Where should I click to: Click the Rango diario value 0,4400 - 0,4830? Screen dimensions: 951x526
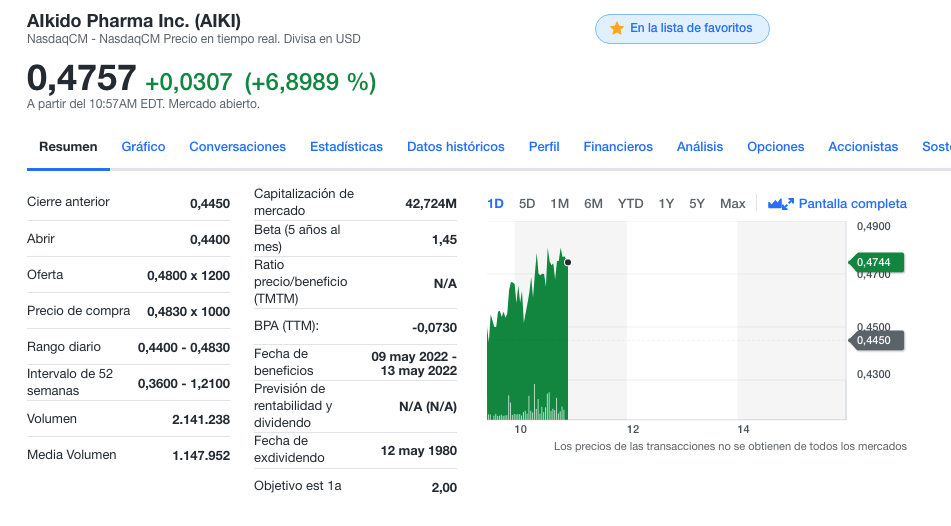point(184,348)
